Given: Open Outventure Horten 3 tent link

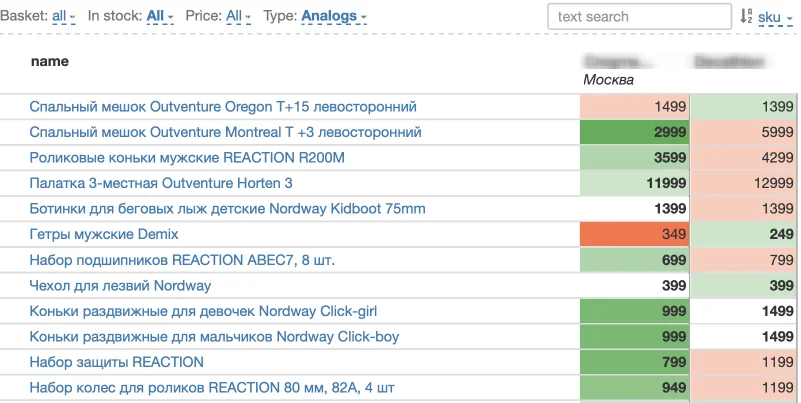Looking at the screenshot, I should (x=161, y=183).
